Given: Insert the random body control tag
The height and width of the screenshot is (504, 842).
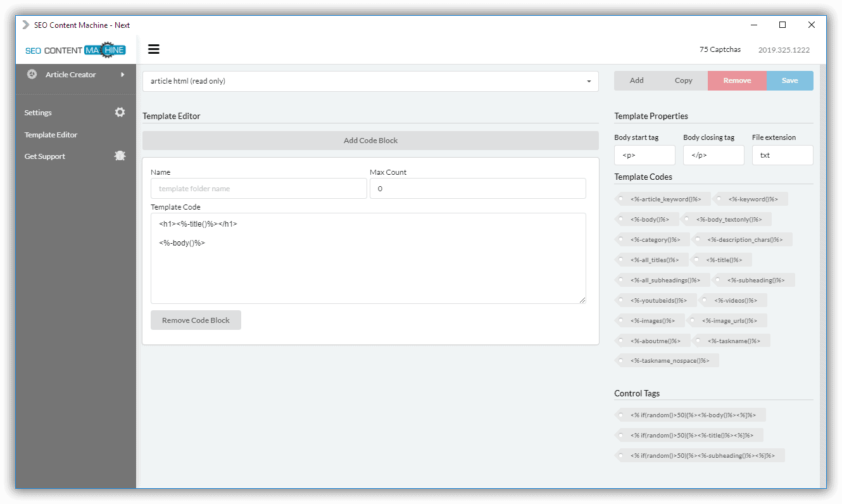Looking at the screenshot, I should 690,415.
